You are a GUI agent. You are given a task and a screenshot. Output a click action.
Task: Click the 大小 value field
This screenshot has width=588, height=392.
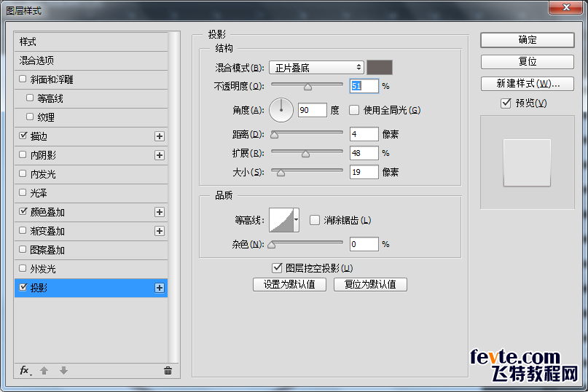364,172
